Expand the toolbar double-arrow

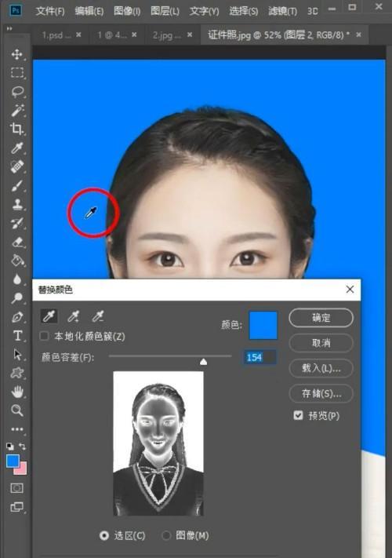click(x=9, y=28)
